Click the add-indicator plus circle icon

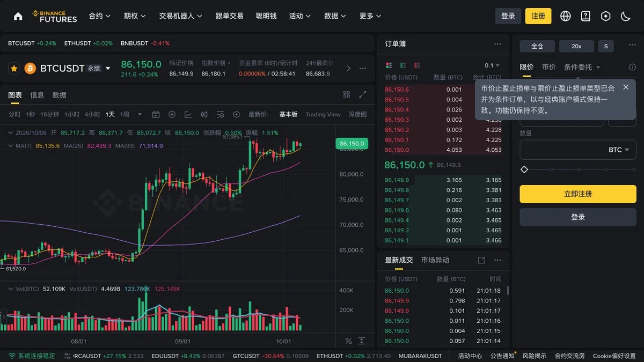coord(172,114)
